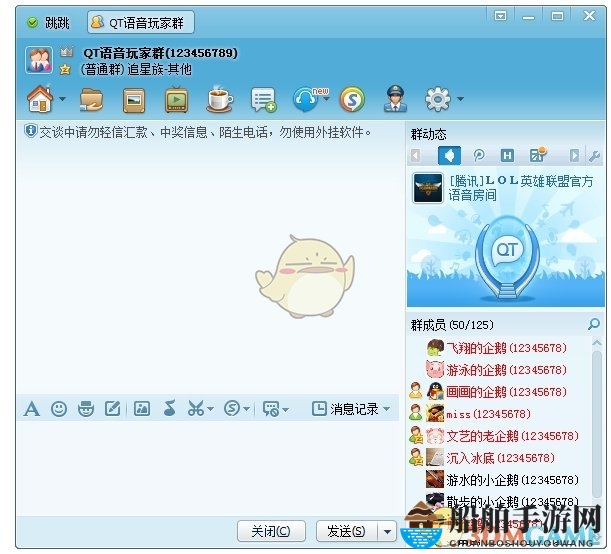The image size is (611, 554).
Task: Select the chart icon tab in group dynamics
Action: 538,155
